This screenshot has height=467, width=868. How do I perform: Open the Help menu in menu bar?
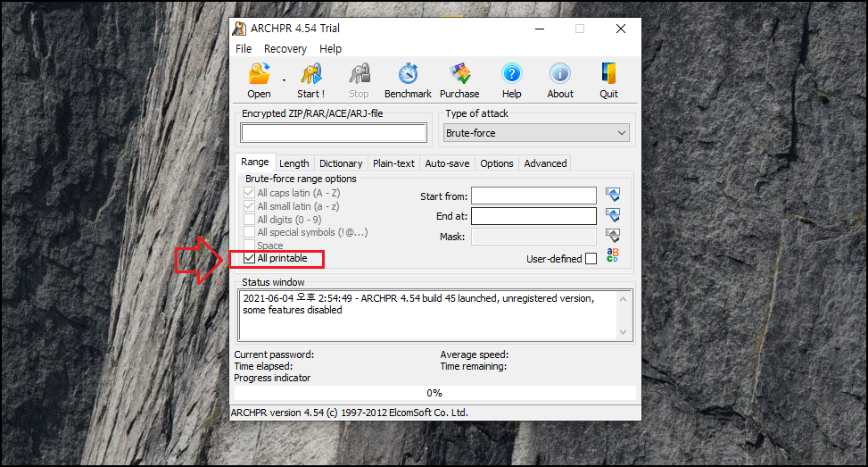point(330,49)
